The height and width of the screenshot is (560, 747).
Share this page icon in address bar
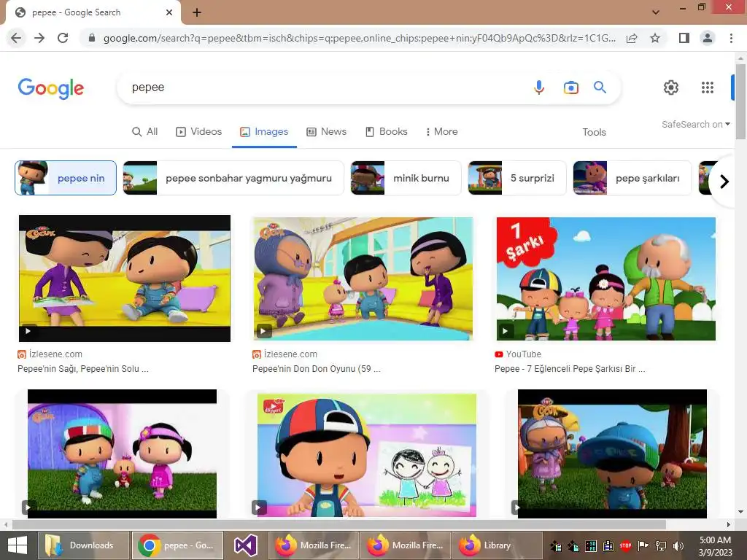(x=632, y=38)
